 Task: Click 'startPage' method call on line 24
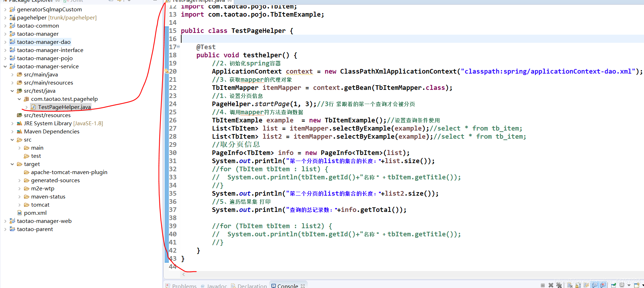[272, 104]
